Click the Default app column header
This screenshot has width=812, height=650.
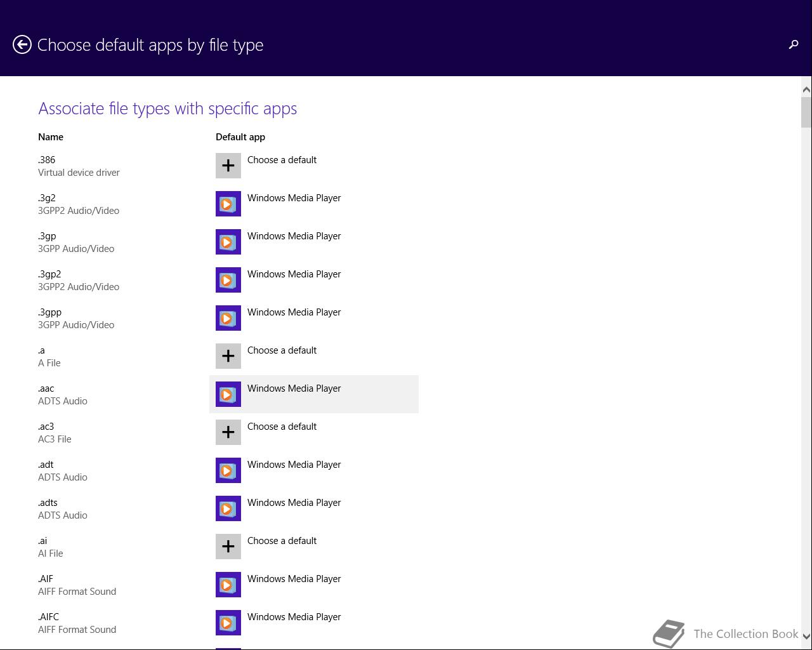click(x=240, y=137)
